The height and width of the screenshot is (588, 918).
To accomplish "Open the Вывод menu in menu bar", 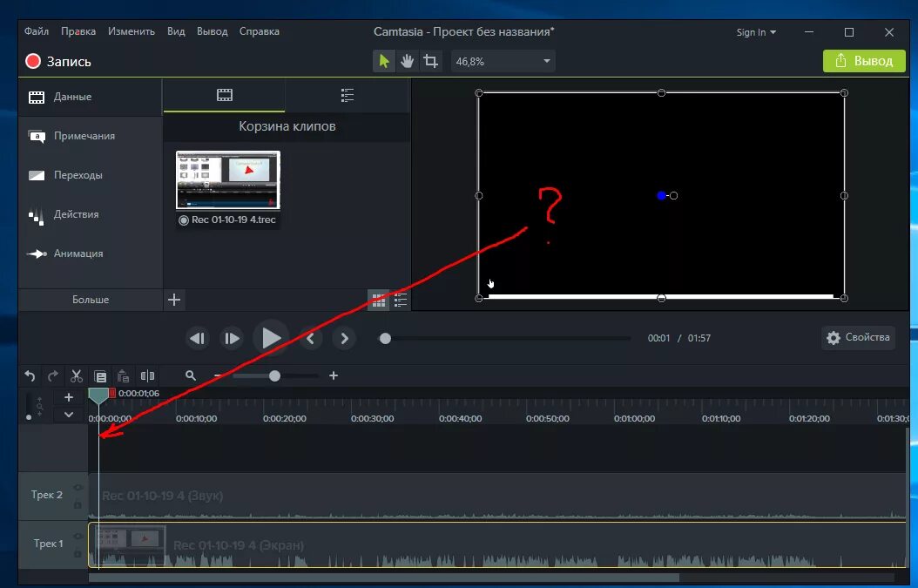I will (212, 31).
